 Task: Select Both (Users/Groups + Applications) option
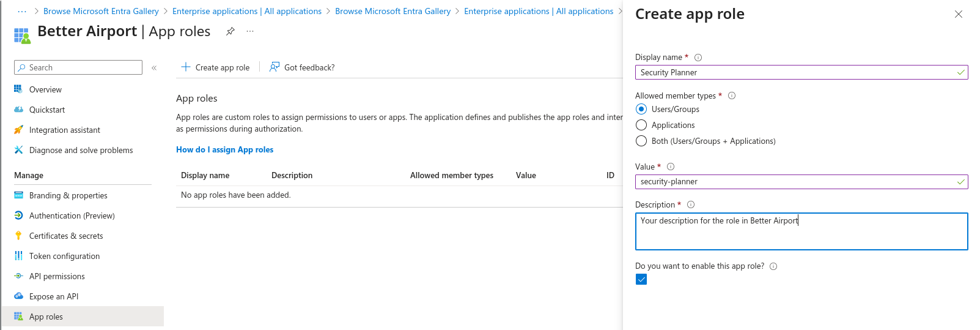click(x=641, y=141)
